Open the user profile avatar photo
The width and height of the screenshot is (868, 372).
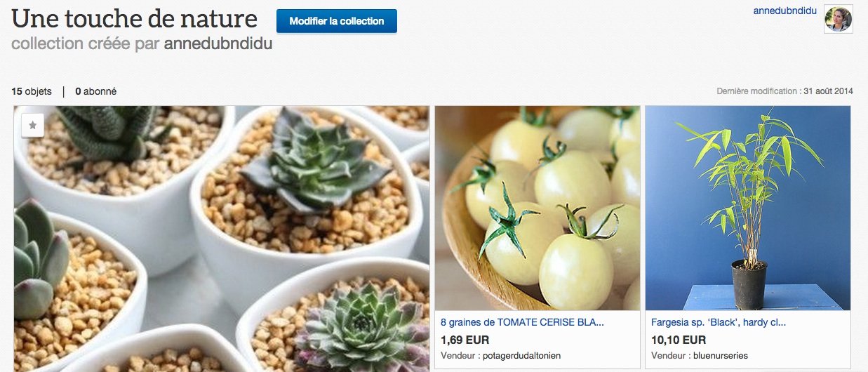pyautogui.click(x=838, y=20)
